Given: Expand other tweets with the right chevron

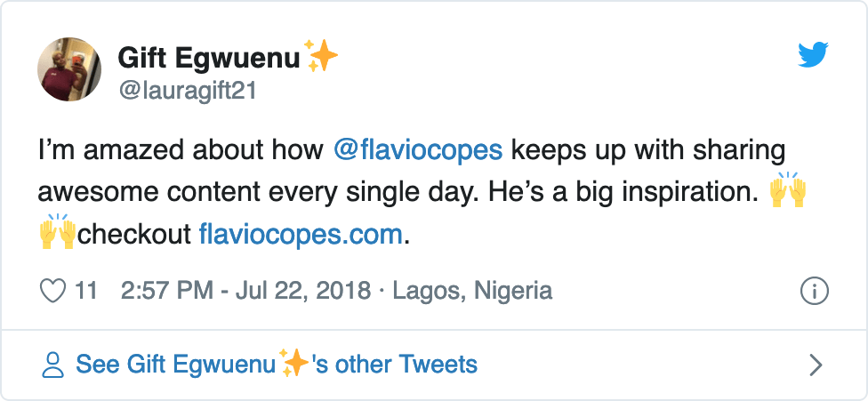Looking at the screenshot, I should point(816,365).
